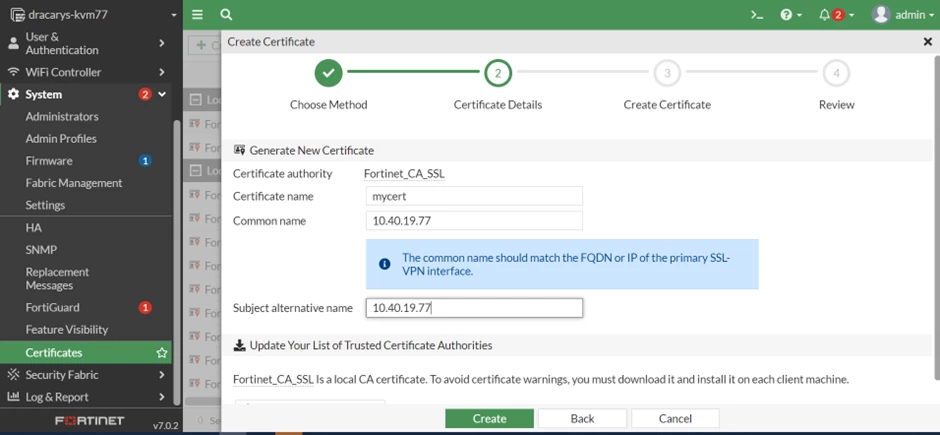This screenshot has width=940, height=435.
Task: Click the dialog vertical scrollbar
Action: click(936, 217)
